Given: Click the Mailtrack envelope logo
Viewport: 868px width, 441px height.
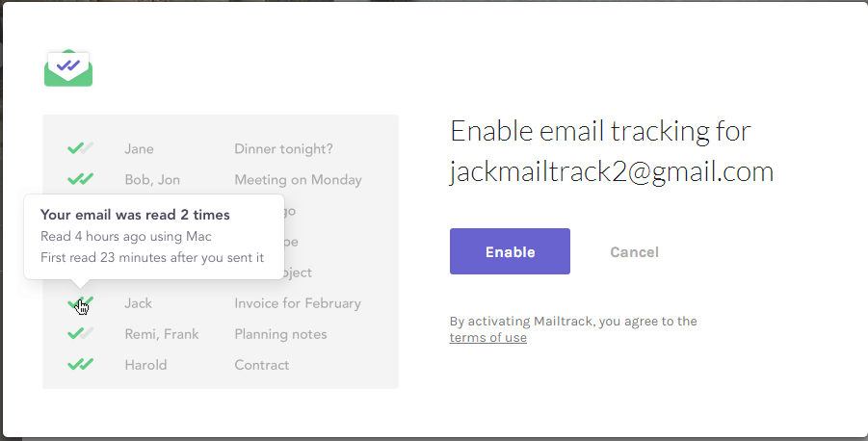Looking at the screenshot, I should (67, 68).
